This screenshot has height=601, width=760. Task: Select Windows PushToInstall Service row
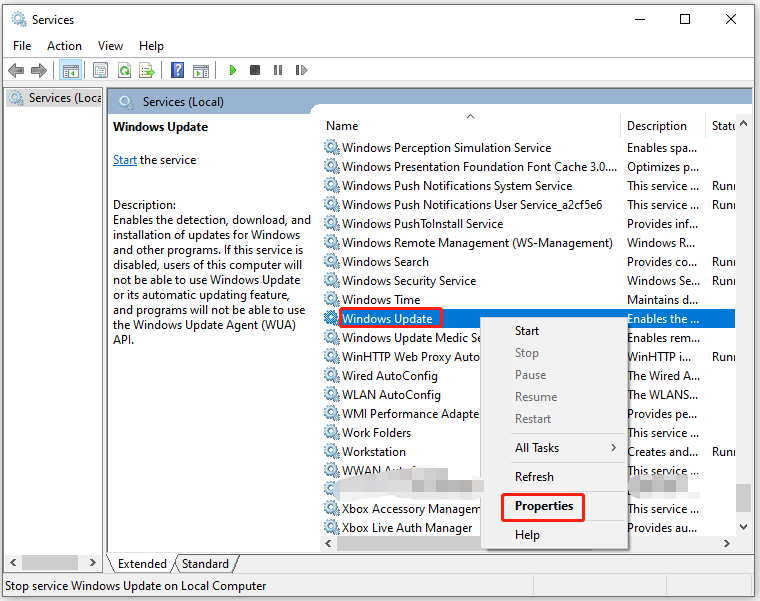coord(529,223)
